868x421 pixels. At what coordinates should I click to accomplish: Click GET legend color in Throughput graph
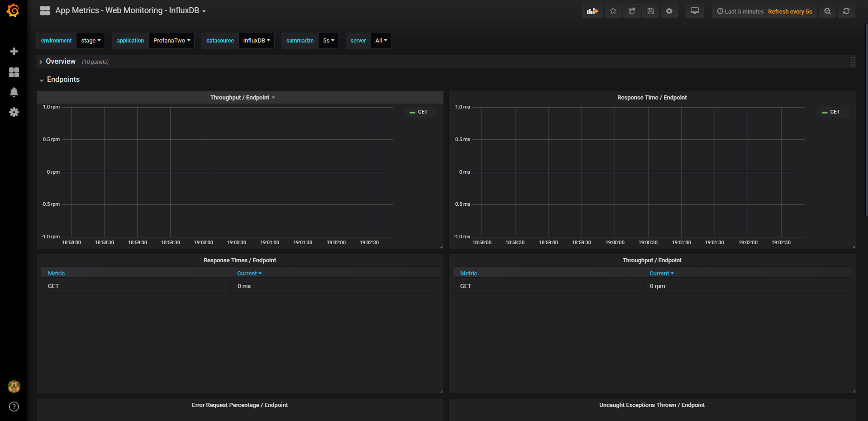[412, 112]
